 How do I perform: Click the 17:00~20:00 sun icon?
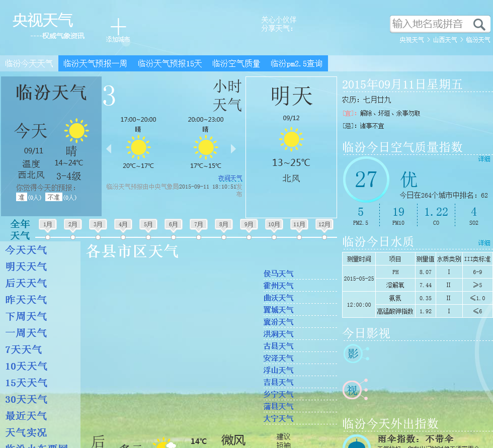pos(138,147)
